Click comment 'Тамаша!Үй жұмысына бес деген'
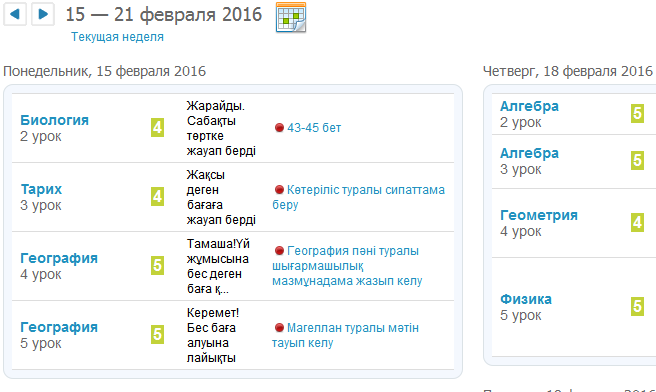This screenshot has width=656, height=392. [x=218, y=266]
